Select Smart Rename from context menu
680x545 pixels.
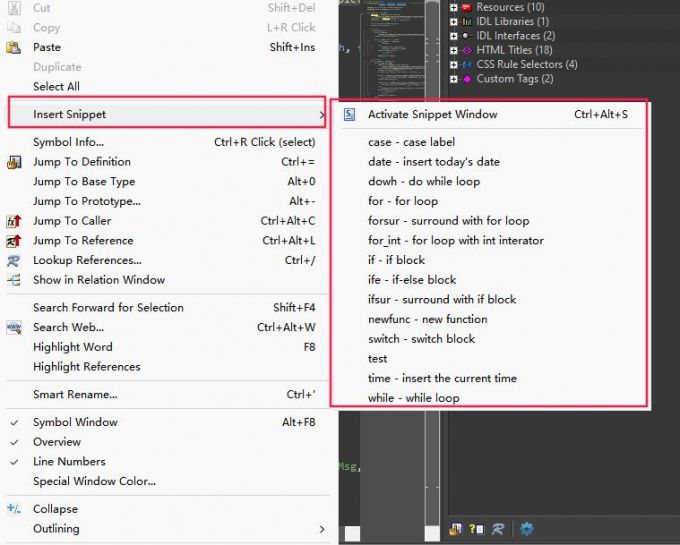click(x=75, y=394)
